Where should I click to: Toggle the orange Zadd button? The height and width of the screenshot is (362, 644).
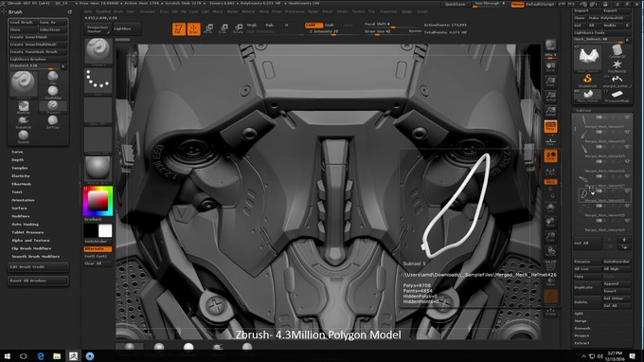tap(313, 25)
